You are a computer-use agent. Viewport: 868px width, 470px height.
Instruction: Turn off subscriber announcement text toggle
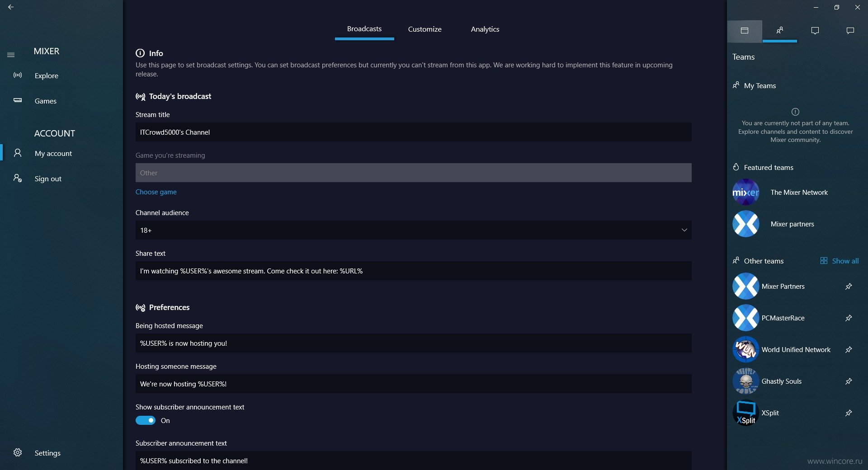tap(146, 420)
